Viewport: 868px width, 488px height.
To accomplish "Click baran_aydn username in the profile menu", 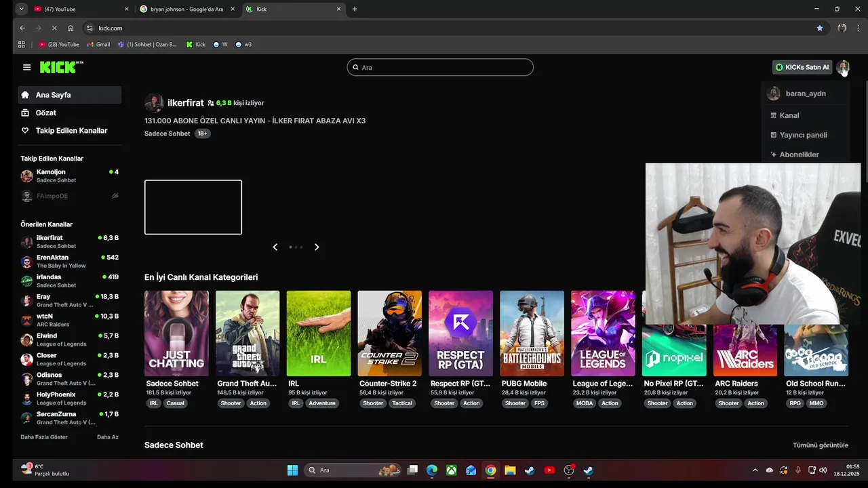I will click(806, 94).
